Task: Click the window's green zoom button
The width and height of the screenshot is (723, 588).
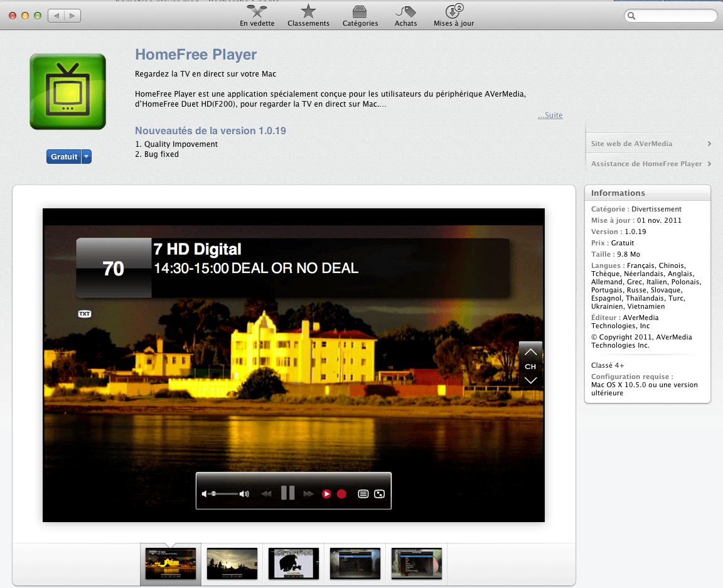Action: pyautogui.click(x=38, y=16)
